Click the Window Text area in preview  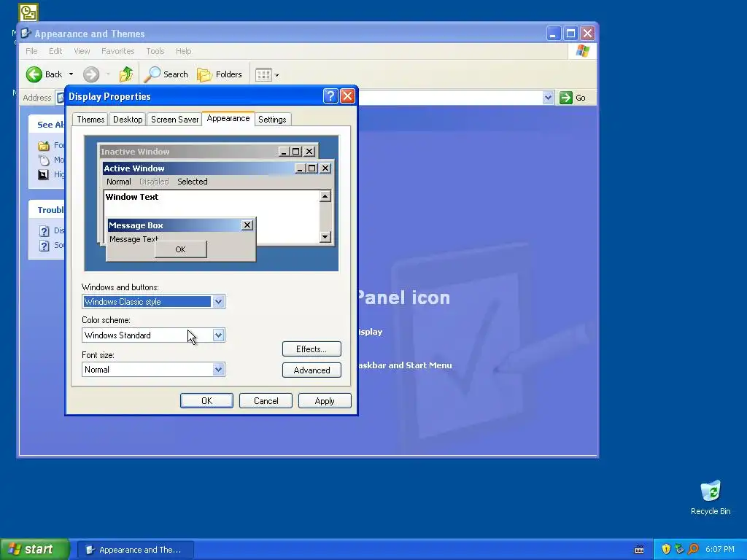click(132, 197)
